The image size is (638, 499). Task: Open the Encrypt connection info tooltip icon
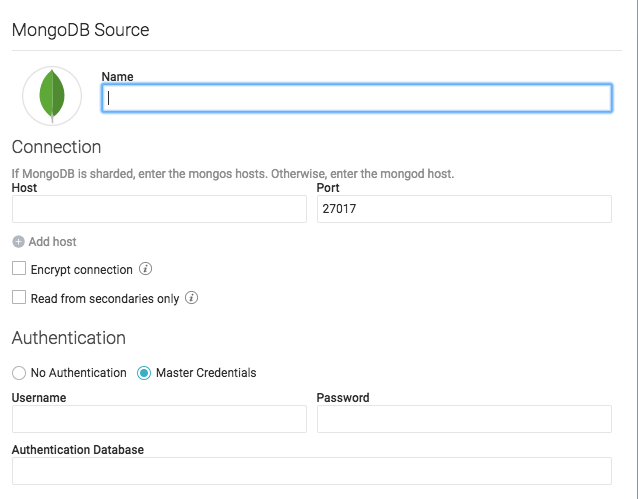(x=146, y=269)
